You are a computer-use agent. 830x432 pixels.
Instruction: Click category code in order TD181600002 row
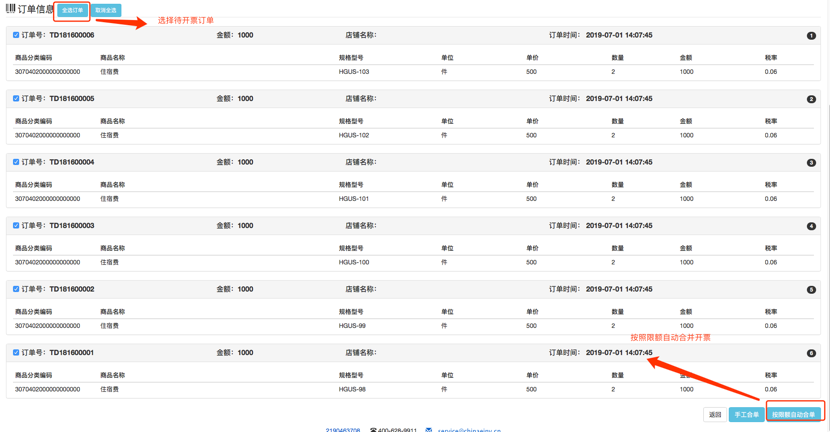click(x=48, y=326)
